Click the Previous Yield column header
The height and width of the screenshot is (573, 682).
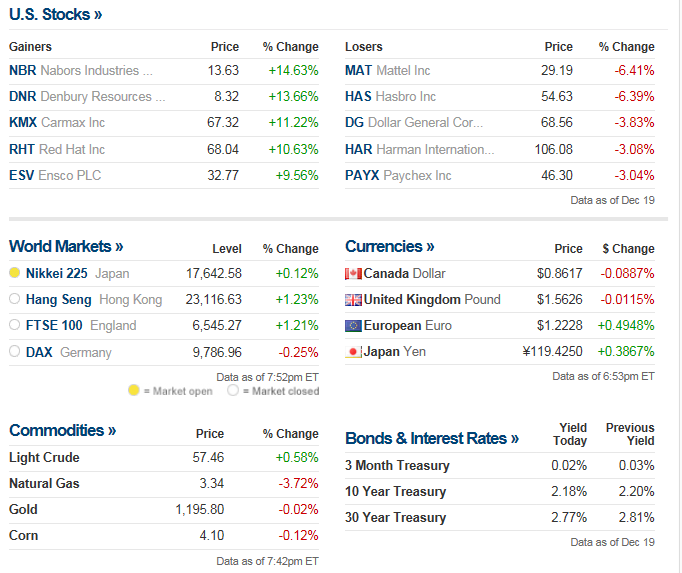pyautogui.click(x=630, y=434)
